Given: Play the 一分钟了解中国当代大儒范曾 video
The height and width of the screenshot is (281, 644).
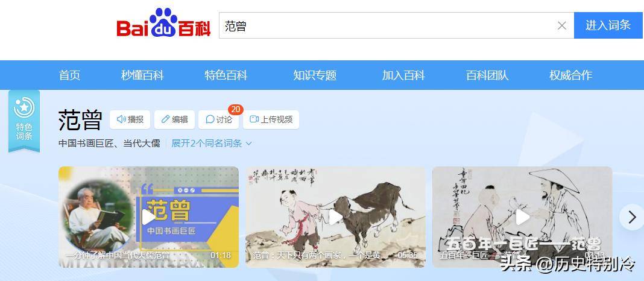Looking at the screenshot, I should [149, 217].
